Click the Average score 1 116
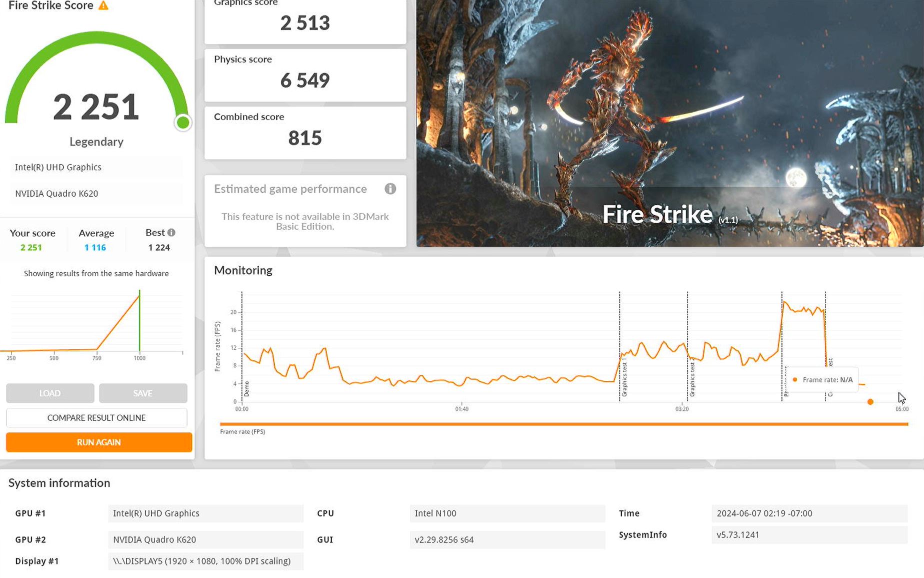The height and width of the screenshot is (578, 924). coord(95,248)
